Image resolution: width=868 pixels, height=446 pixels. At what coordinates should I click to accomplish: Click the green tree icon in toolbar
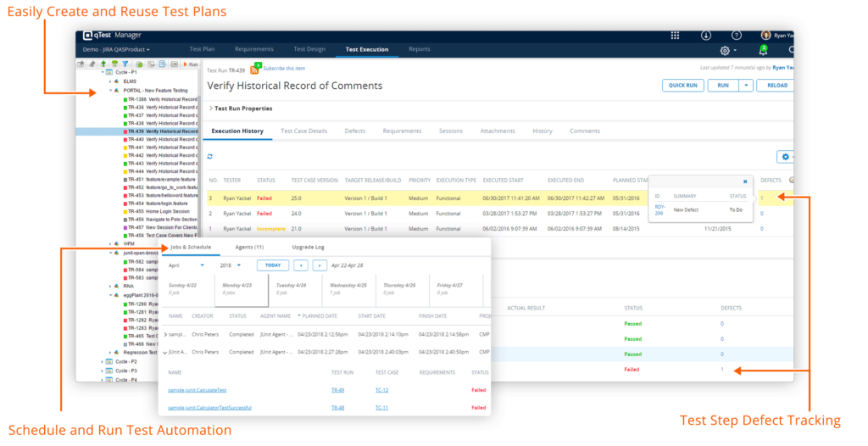click(114, 64)
